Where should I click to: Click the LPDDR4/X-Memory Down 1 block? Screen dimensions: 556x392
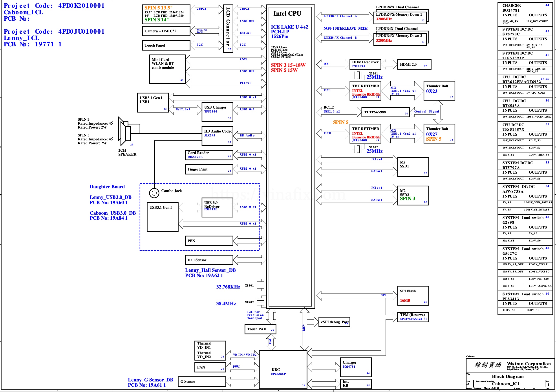(400, 18)
